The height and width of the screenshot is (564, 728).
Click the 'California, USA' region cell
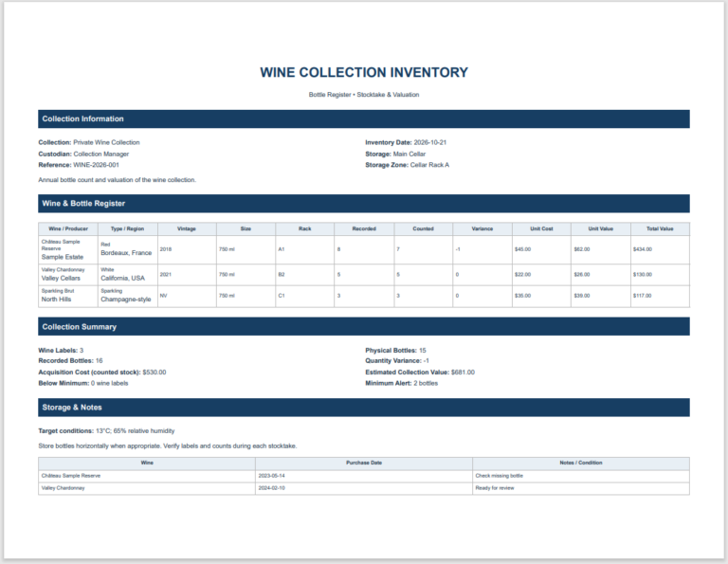point(122,279)
